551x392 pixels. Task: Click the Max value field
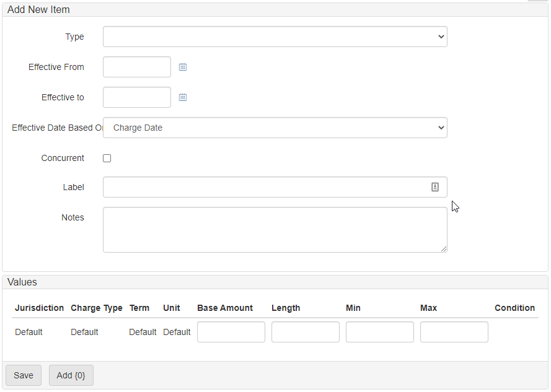454,332
